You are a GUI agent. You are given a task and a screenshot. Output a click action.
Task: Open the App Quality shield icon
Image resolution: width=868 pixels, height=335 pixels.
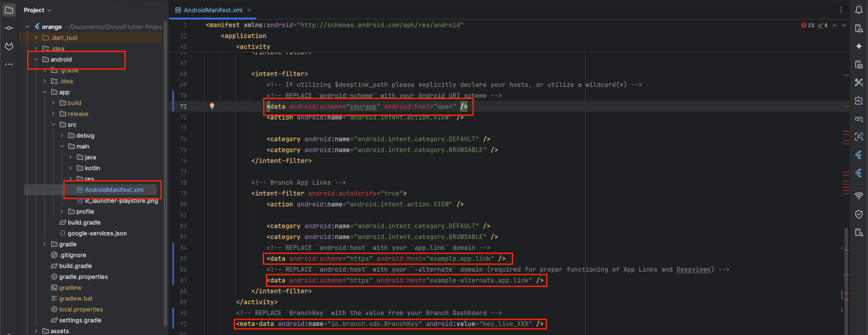tap(859, 214)
